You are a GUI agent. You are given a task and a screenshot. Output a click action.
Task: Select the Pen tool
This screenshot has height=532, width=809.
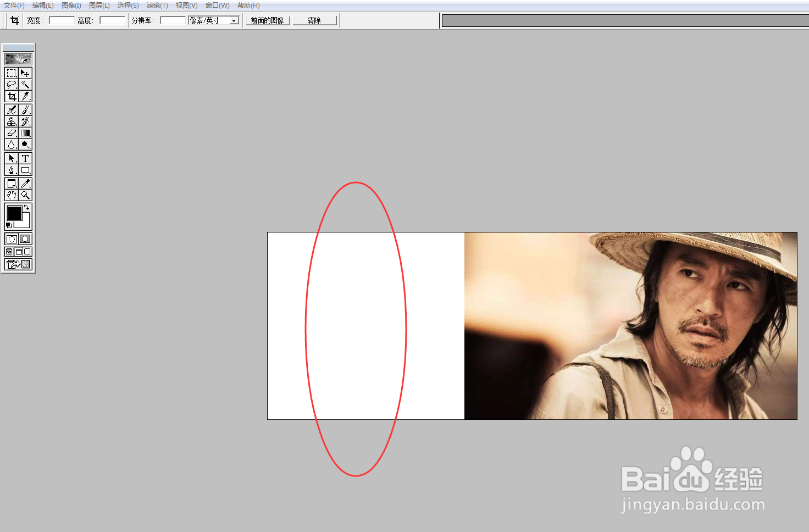tap(12, 170)
